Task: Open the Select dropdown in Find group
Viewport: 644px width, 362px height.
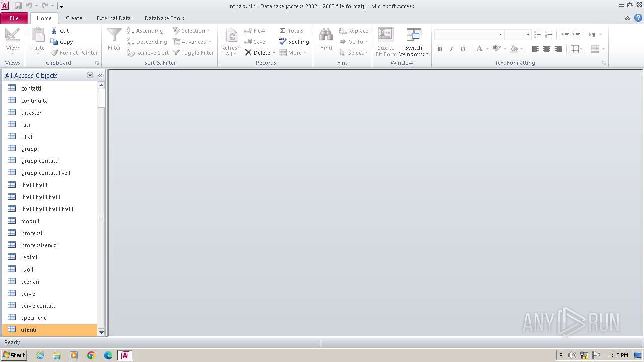Action: [354, 53]
